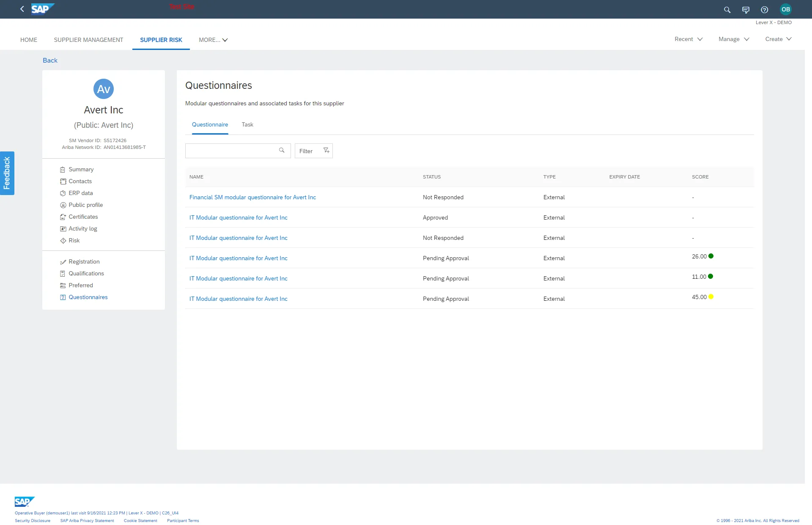Click the search icon in questionnaire list
This screenshot has height=525, width=812.
point(282,150)
